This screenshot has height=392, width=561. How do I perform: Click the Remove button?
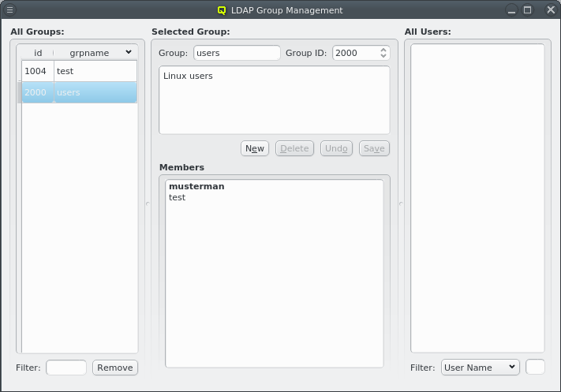[115, 368]
